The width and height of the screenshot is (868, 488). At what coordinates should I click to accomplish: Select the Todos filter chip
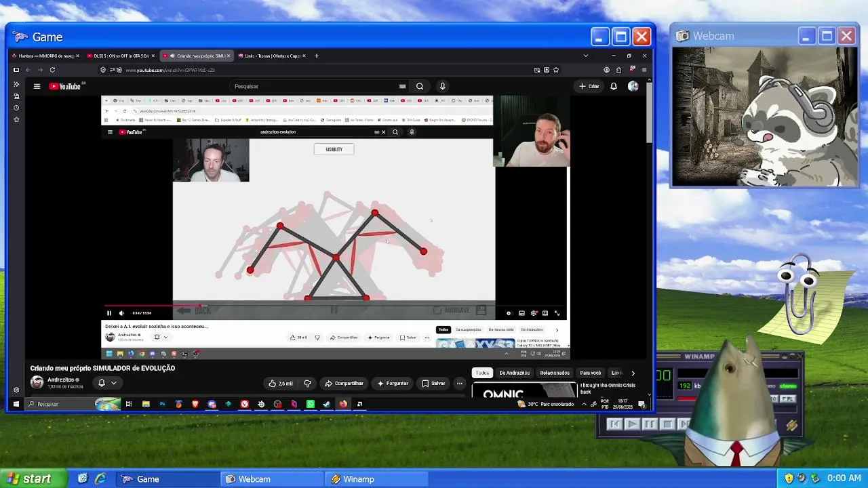[482, 373]
